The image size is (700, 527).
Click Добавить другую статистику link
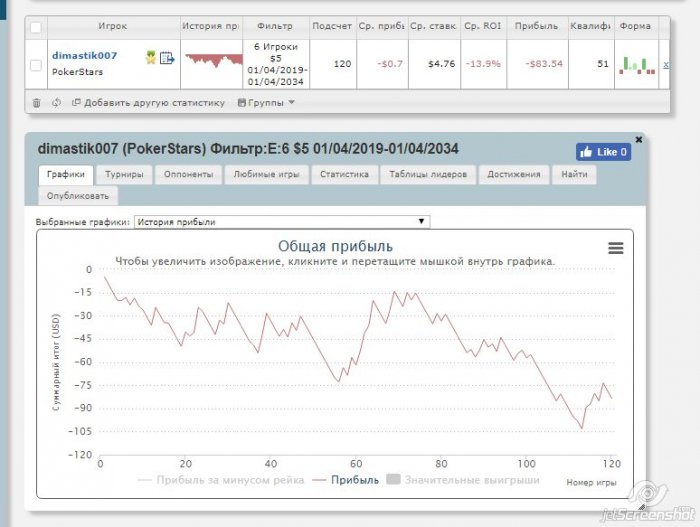point(149,103)
